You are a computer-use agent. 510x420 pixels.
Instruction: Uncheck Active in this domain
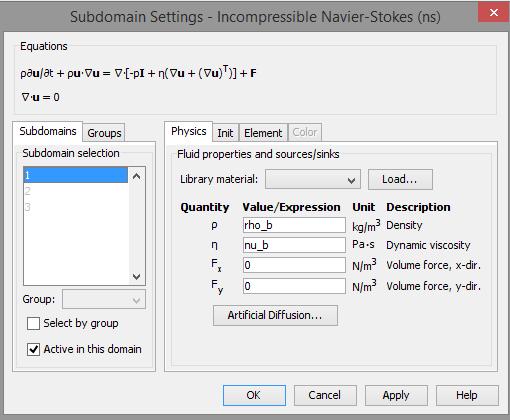click(x=33, y=349)
